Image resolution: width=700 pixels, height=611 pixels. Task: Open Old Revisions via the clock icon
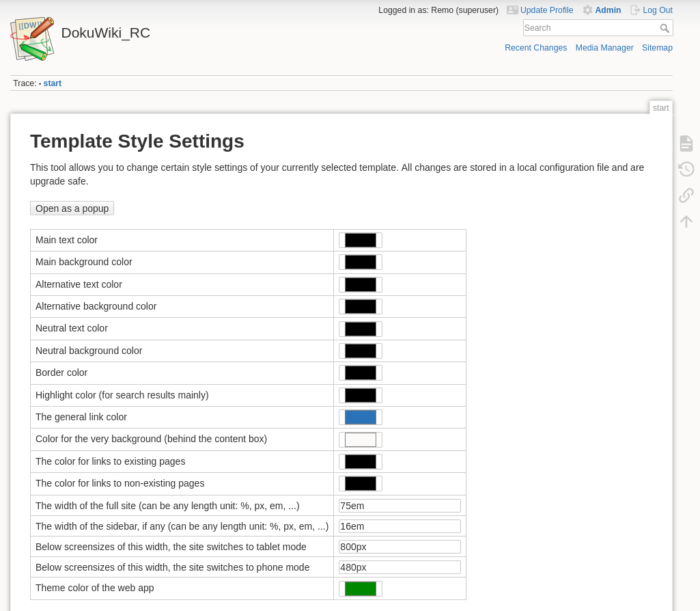click(686, 169)
